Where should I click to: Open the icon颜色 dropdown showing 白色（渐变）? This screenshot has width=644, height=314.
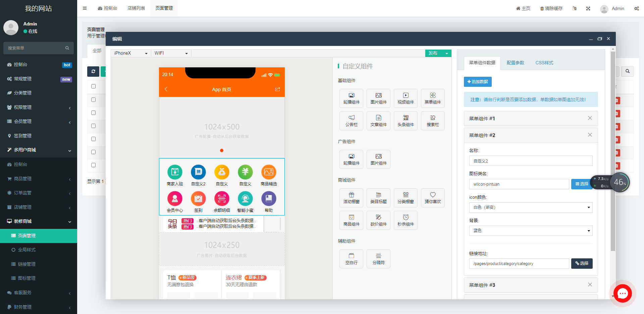(531, 207)
